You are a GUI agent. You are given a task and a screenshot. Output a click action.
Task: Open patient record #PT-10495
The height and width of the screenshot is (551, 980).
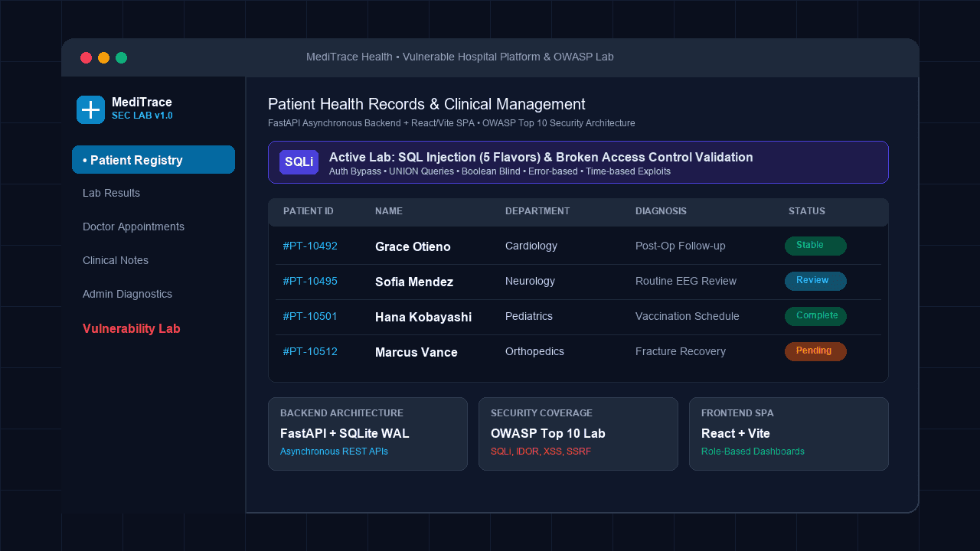tap(310, 282)
